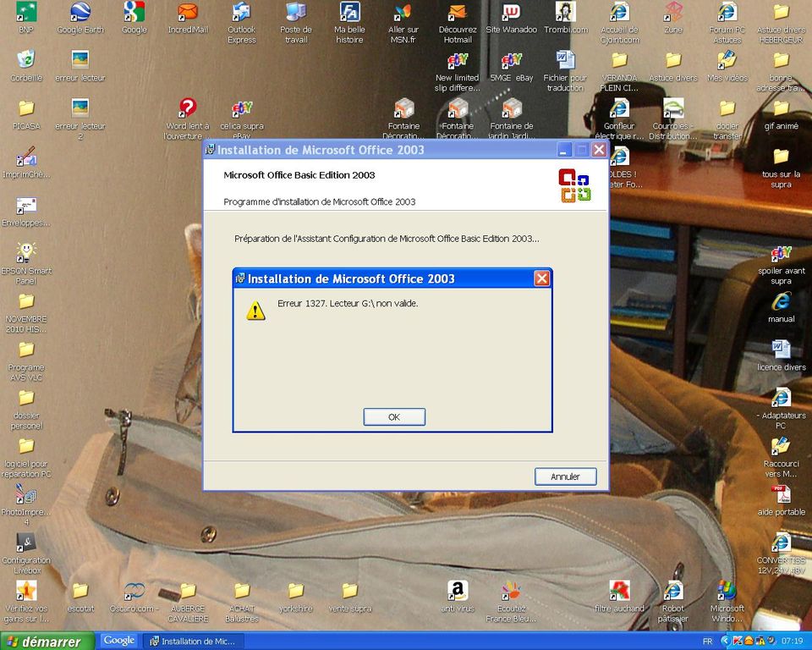Launch the anti virus shortcut
This screenshot has height=650, width=812.
457,591
